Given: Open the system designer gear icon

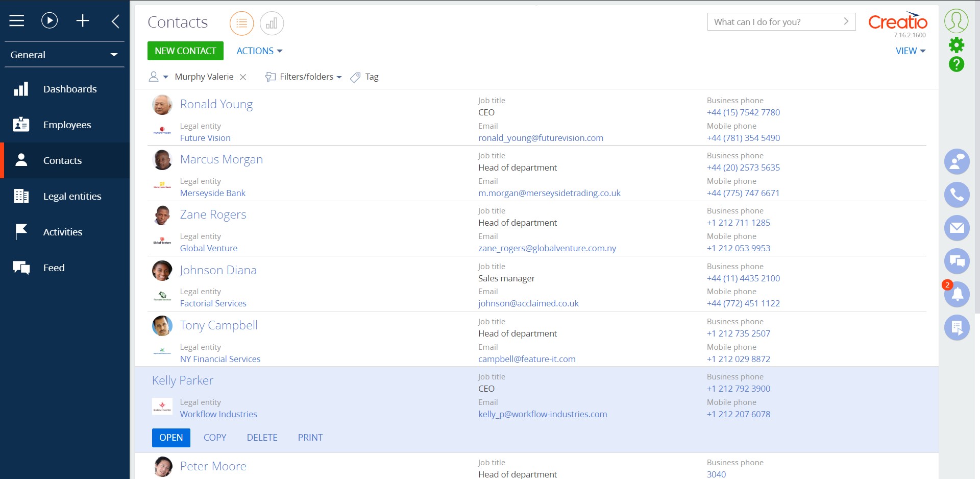Looking at the screenshot, I should pos(956,45).
